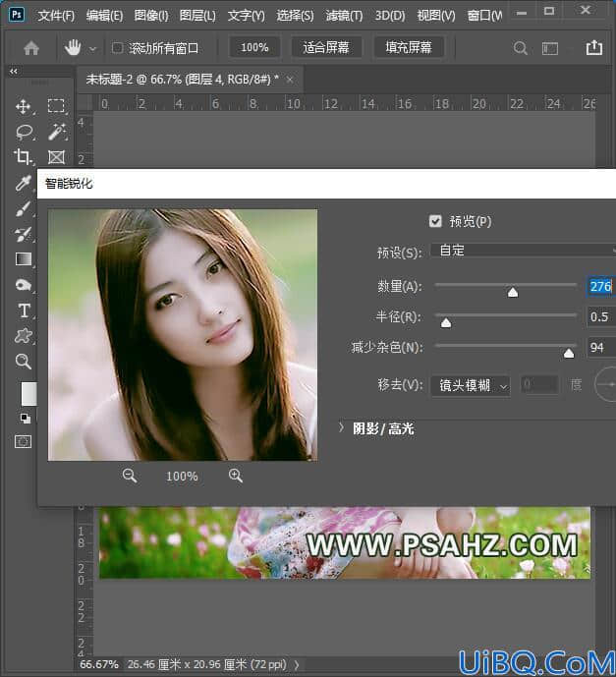Click the 适合屏幕 button
The width and height of the screenshot is (616, 677).
pyautogui.click(x=326, y=47)
